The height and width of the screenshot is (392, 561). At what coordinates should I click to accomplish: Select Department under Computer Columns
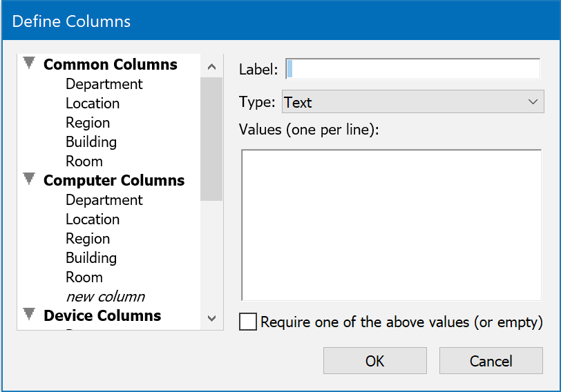pos(104,200)
